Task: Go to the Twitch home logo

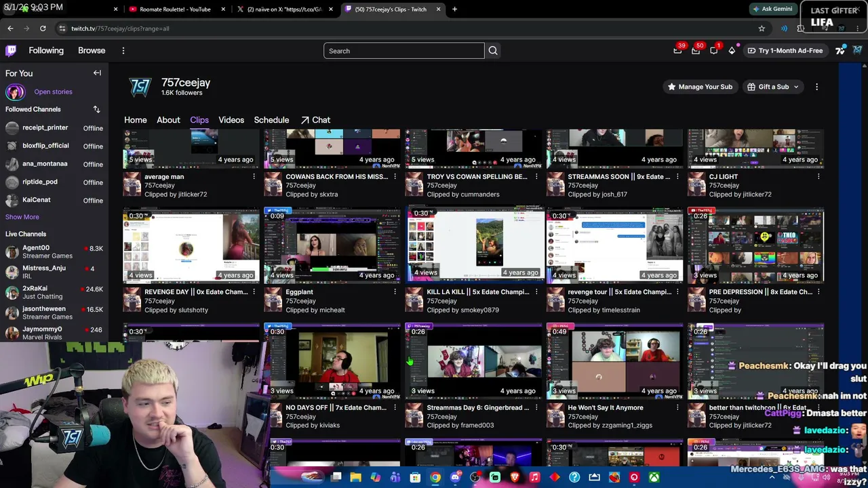Action: 11,51
